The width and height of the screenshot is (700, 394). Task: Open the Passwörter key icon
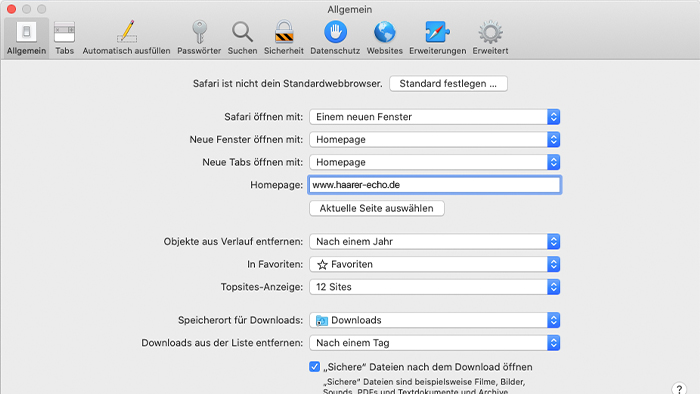tap(199, 32)
